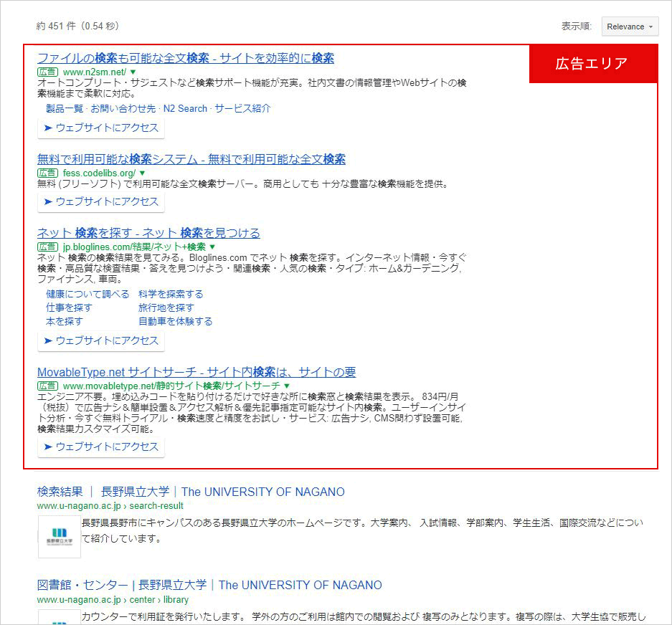Screen dimensions: 672x625
Task: Click ウェブサイトにアクセス under the n2sm.net ad
Action: [101, 128]
